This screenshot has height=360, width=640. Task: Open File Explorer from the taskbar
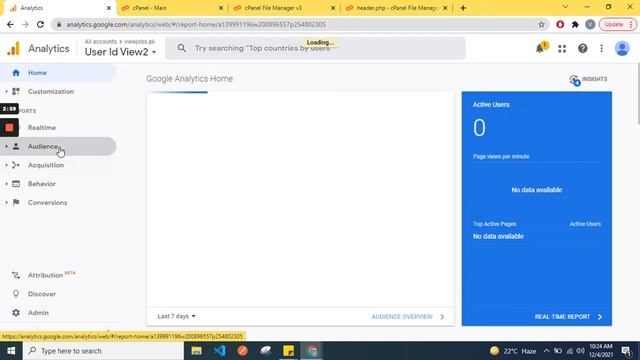coord(197,351)
